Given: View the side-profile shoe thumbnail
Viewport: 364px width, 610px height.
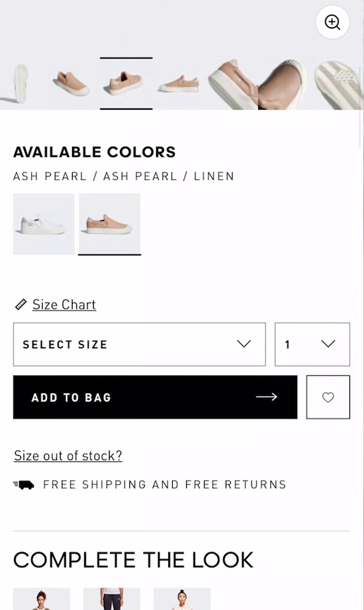Looking at the screenshot, I should point(179,85).
